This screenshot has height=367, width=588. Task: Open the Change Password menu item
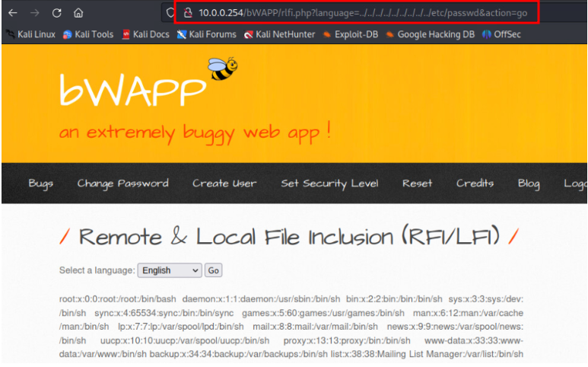coord(123,183)
